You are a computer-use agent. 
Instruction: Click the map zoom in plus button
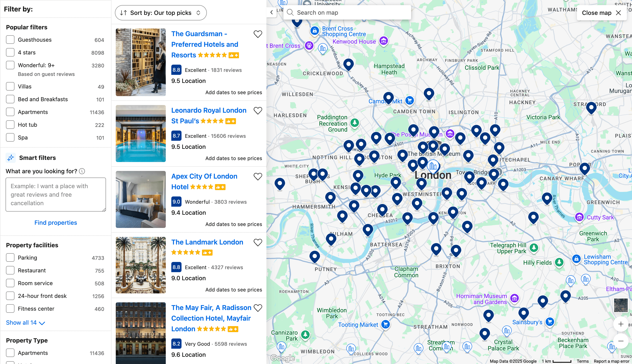pos(621,324)
